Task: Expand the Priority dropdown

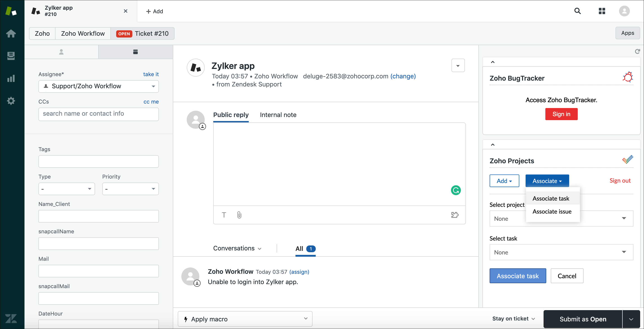Action: (x=130, y=189)
